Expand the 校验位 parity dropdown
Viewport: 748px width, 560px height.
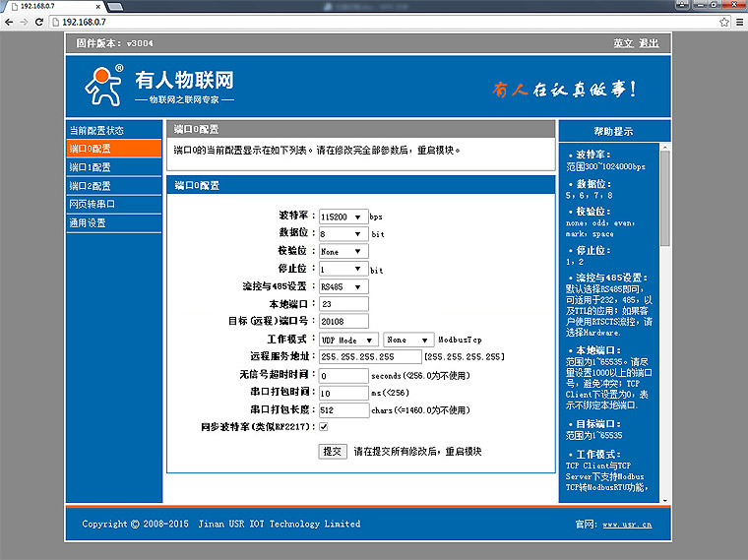[x=342, y=252]
